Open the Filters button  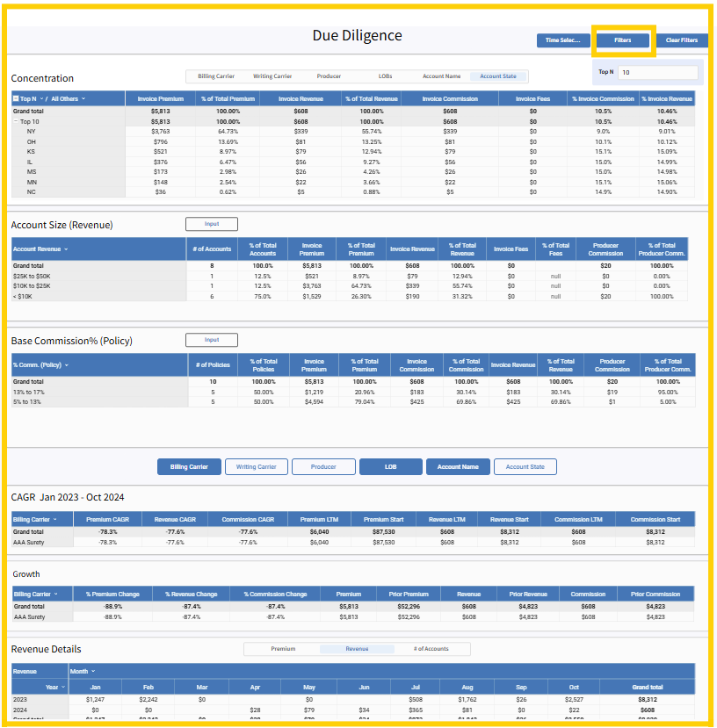(x=623, y=40)
